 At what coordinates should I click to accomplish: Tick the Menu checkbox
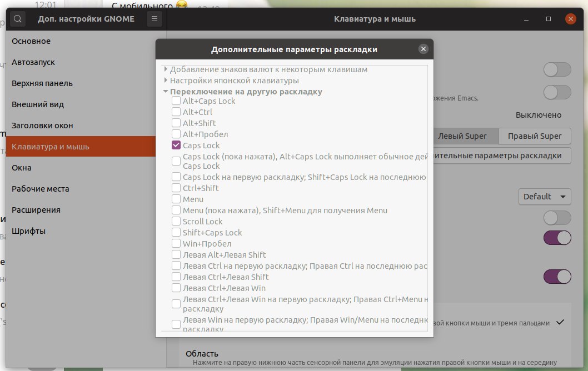[x=176, y=199]
